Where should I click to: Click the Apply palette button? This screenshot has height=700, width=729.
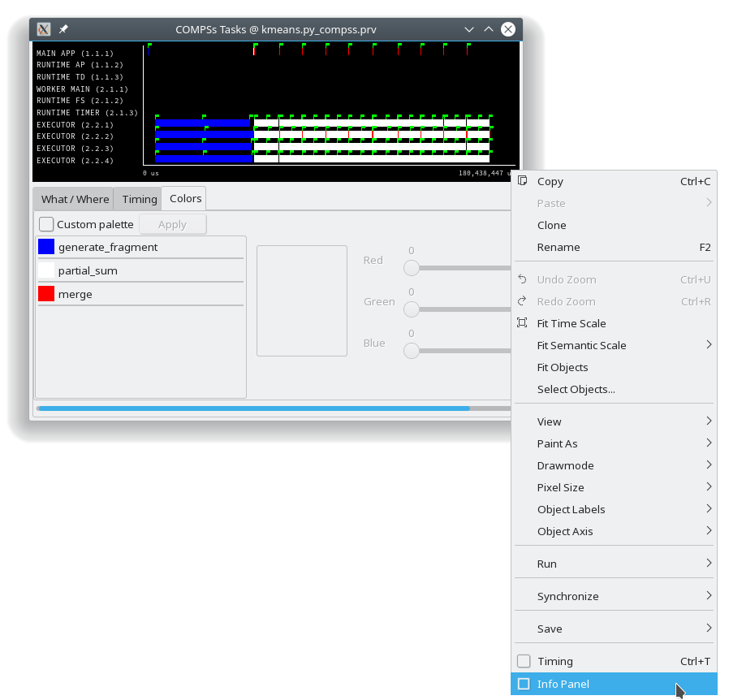(x=172, y=225)
